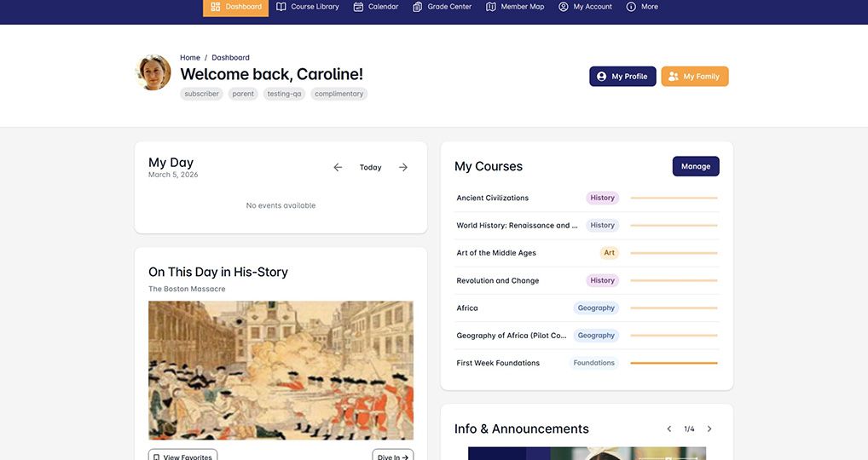Screen dimensions: 868x460
Task: Click the More info circle icon
Action: point(631,7)
